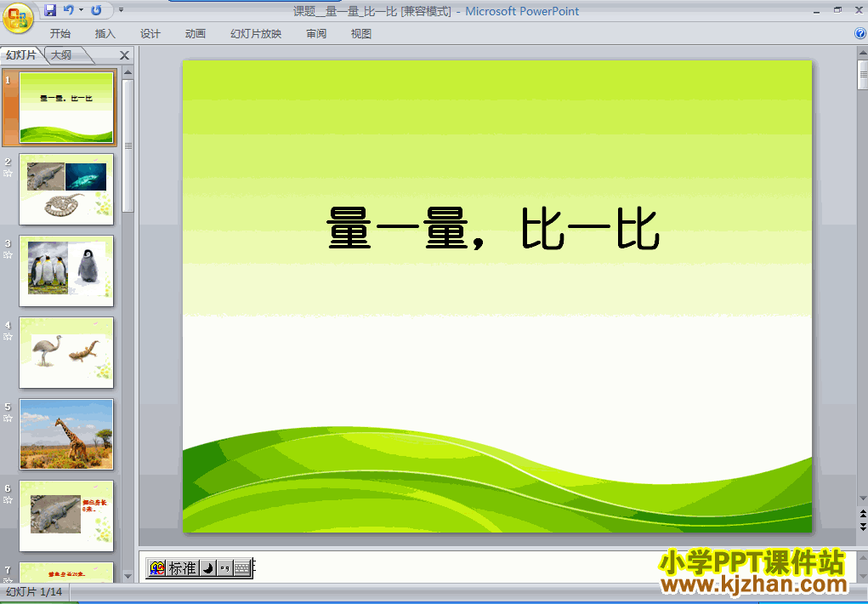Toggle IME Chinese punctuation mode icon
868x604 pixels.
[x=224, y=568]
